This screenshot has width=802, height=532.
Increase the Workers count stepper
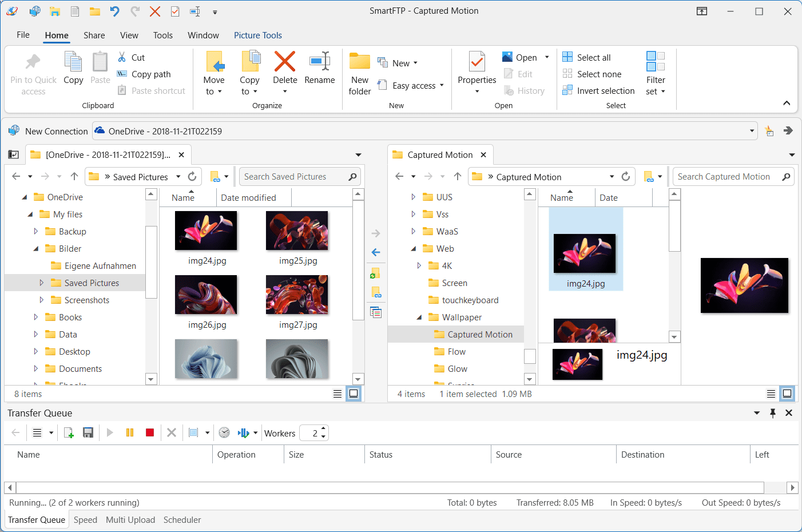pos(324,429)
